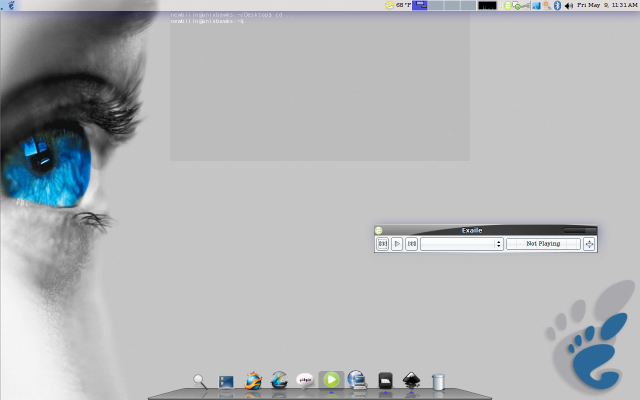Open the file manager from the dock
Image resolution: width=640 pixels, height=400 pixels.
tap(226, 382)
